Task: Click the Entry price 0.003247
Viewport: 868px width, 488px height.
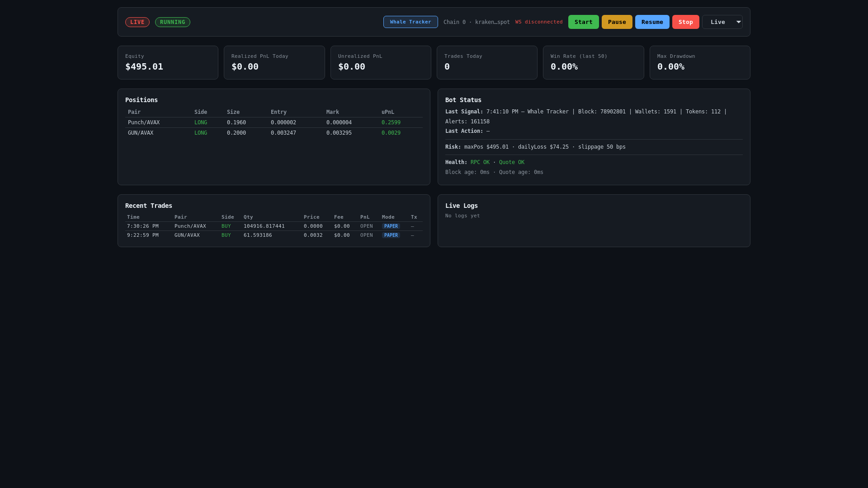Action: 283,133
